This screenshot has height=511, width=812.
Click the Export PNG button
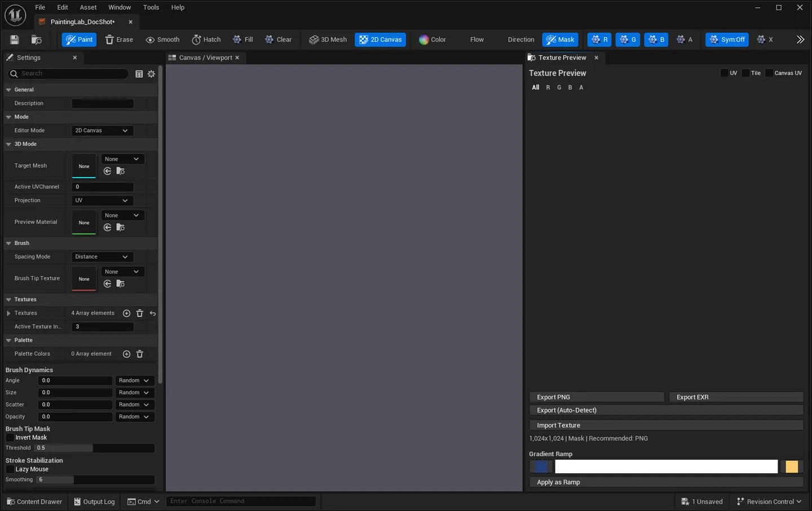597,397
